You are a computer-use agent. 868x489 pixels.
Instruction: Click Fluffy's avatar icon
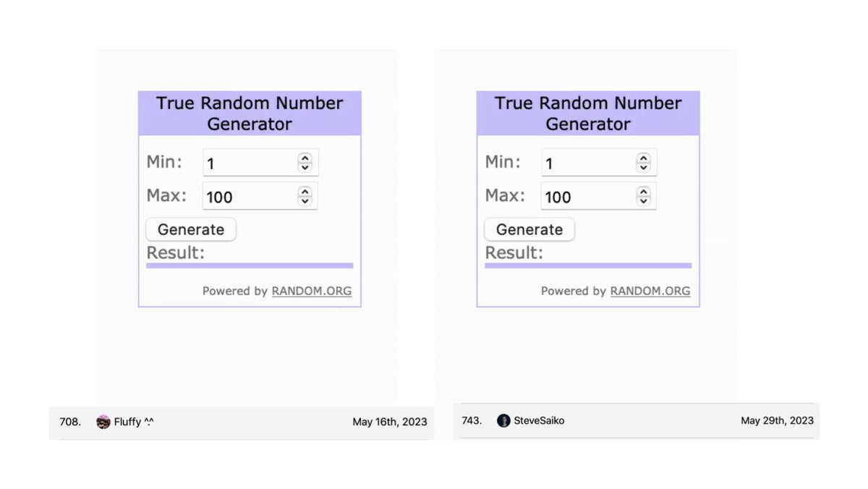[103, 422]
